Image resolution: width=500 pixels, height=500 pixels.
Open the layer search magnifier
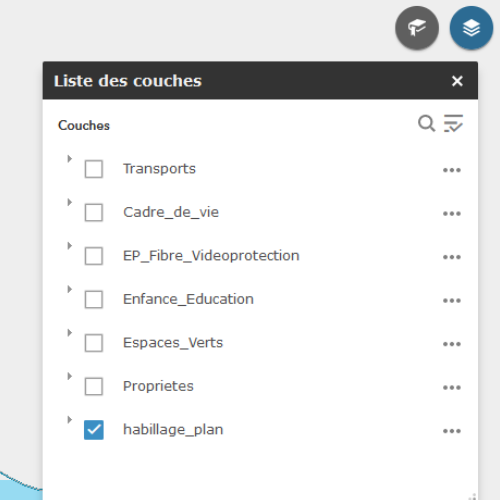pos(426,124)
